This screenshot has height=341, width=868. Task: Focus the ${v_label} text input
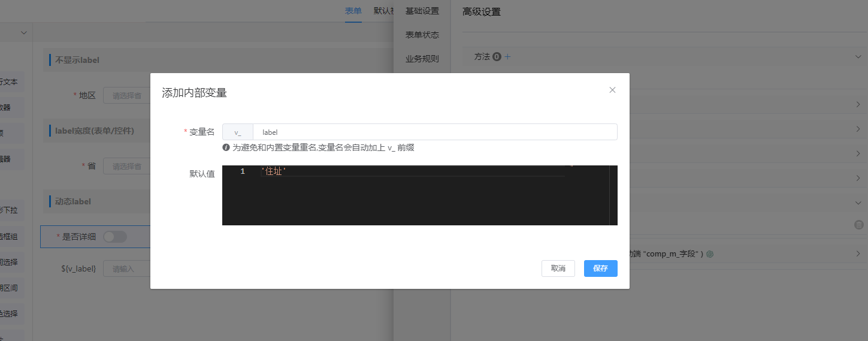(126, 269)
